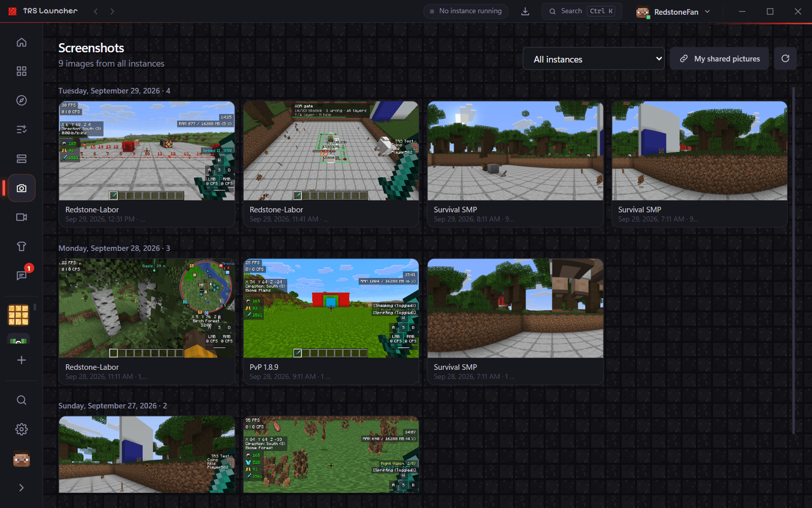Open first Sunday September 27 screenshot
Image resolution: width=812 pixels, height=508 pixels.
point(147,454)
